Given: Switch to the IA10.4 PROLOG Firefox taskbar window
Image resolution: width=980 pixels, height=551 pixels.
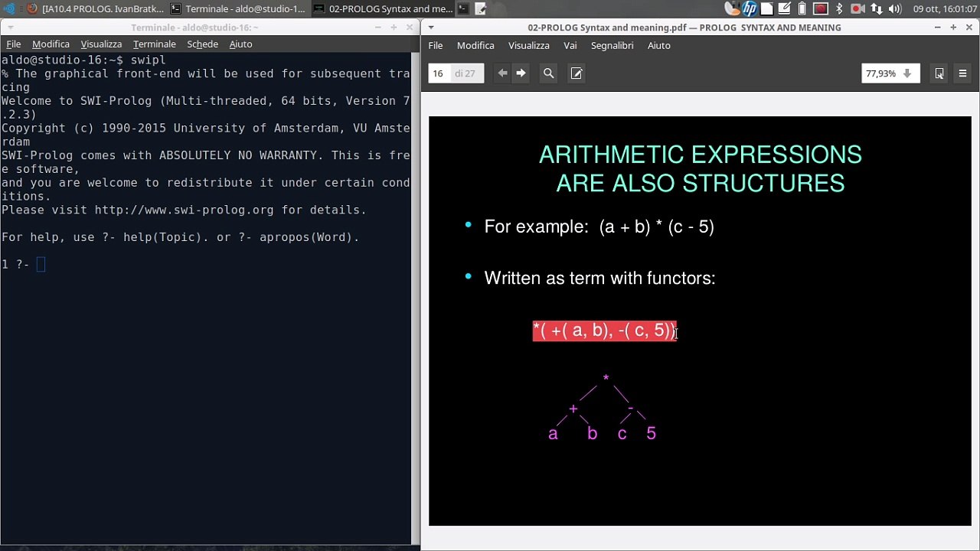Looking at the screenshot, I should 96,9.
